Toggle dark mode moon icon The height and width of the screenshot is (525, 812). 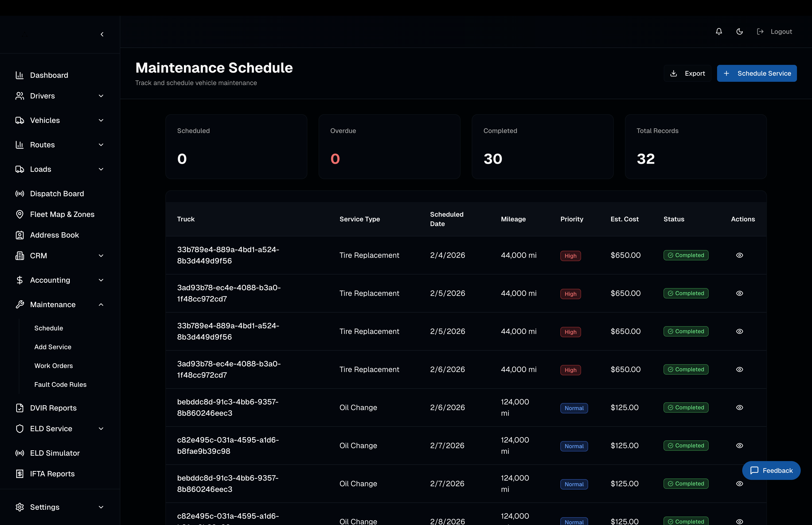click(739, 31)
